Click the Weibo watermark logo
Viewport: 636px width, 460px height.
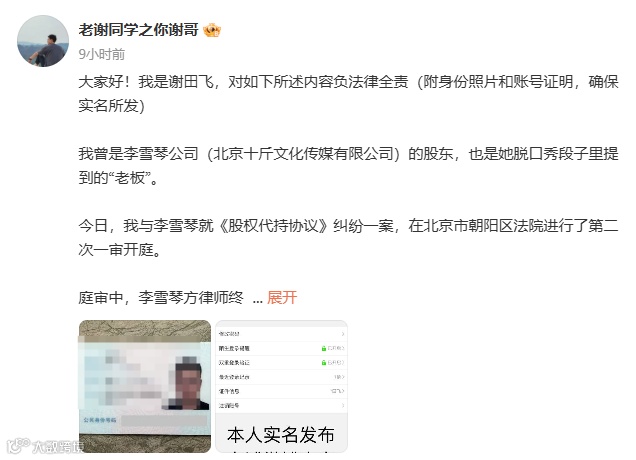pos(19,445)
